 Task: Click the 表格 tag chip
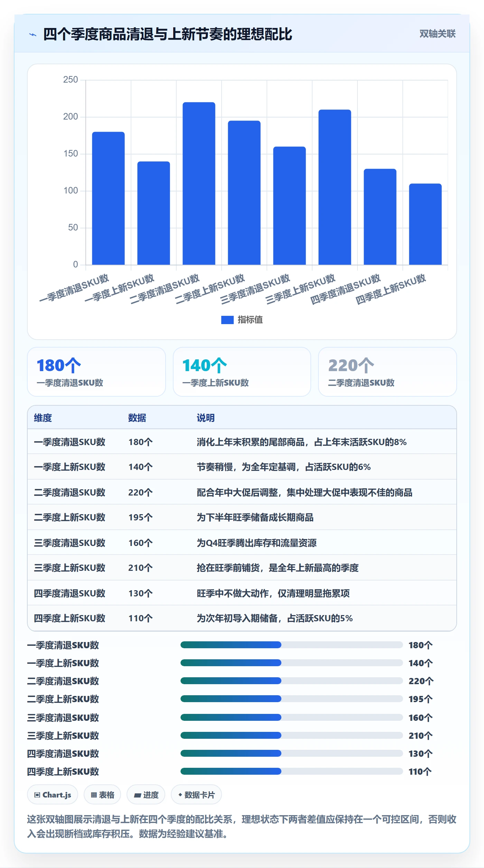102,795
